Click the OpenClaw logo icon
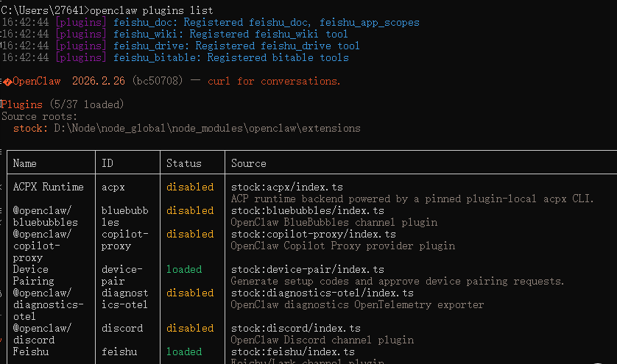Image resolution: width=617 pixels, height=364 pixels. pos(7,82)
